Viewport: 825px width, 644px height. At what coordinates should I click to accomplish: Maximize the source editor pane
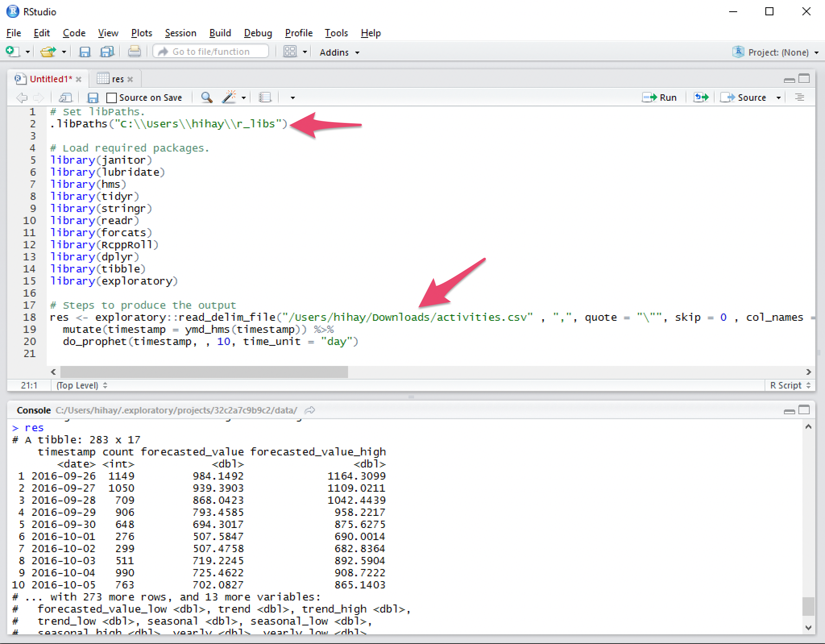coord(804,79)
